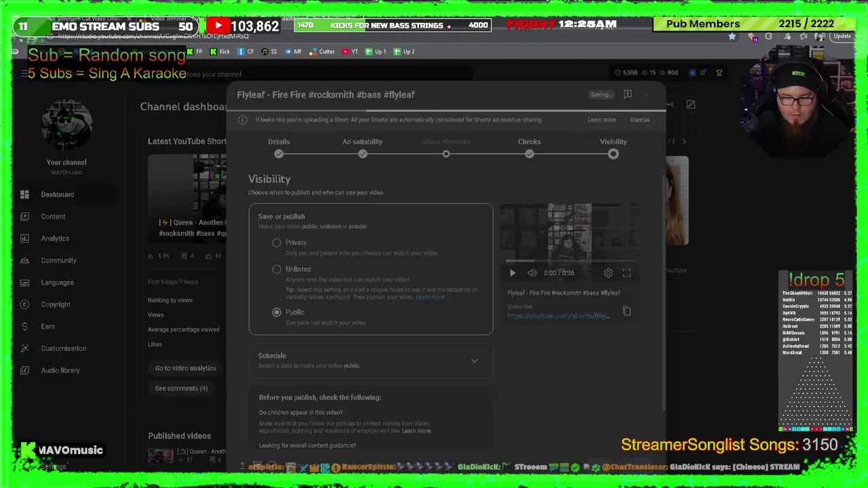Click the Earn dollar icon in sidebar
The height and width of the screenshot is (488, 868).
(24, 327)
